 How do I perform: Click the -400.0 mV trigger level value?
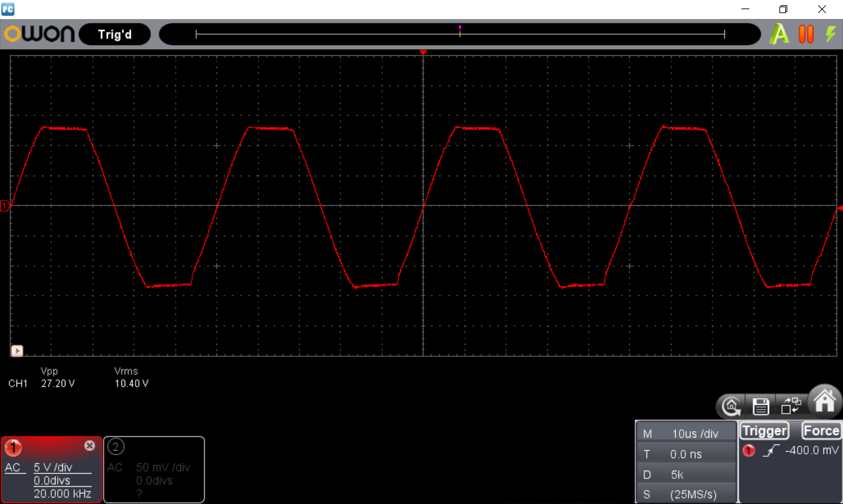click(x=812, y=450)
